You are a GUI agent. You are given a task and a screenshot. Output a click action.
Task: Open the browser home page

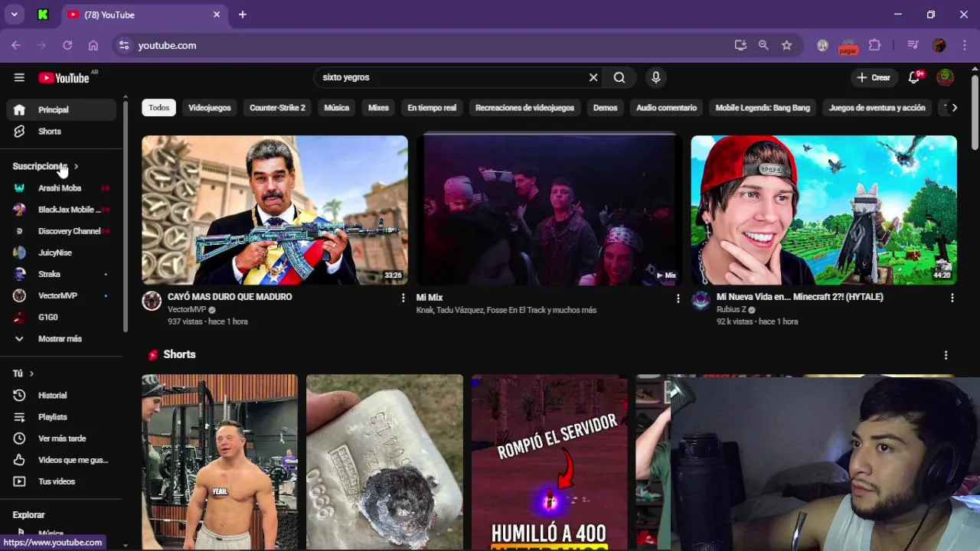(x=93, y=45)
